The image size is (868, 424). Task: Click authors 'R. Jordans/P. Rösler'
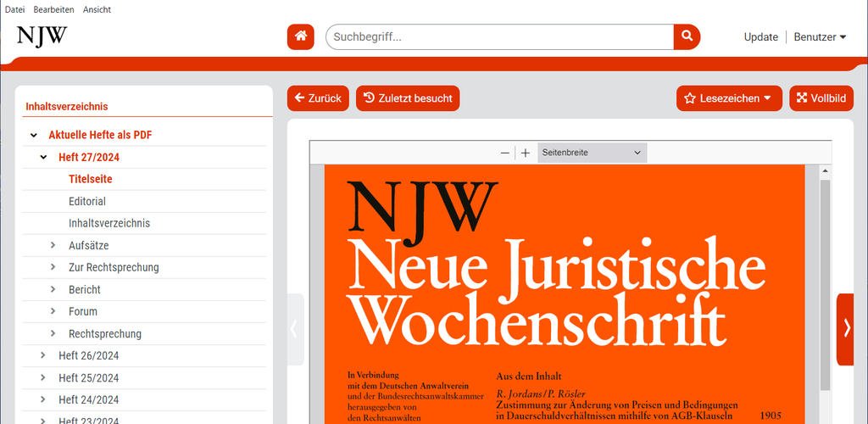click(x=541, y=394)
